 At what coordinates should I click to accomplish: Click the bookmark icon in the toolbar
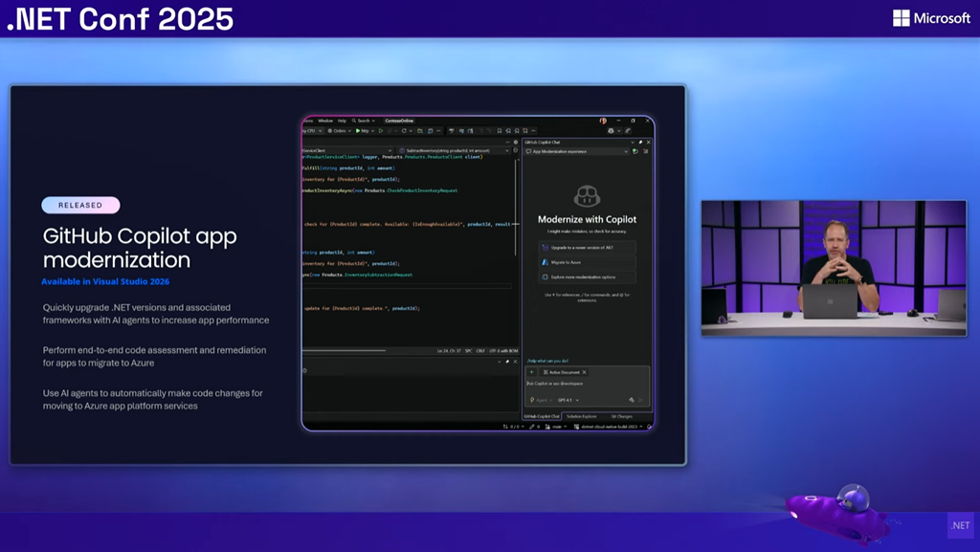pos(500,130)
